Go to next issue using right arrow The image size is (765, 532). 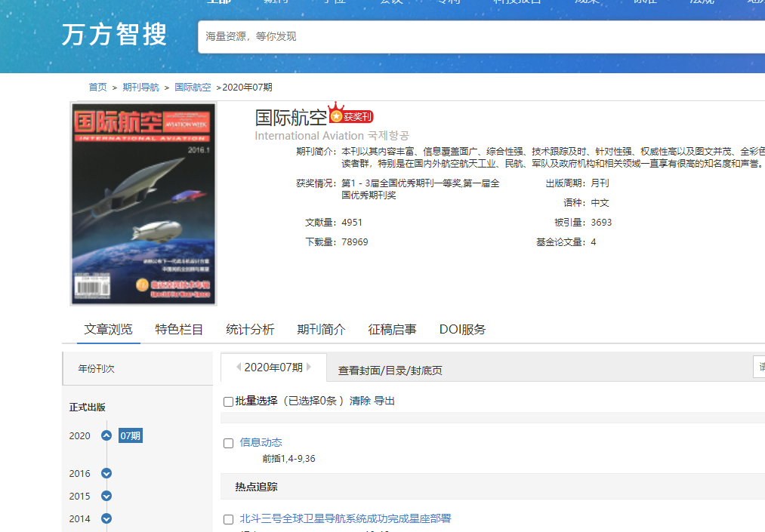tap(309, 367)
